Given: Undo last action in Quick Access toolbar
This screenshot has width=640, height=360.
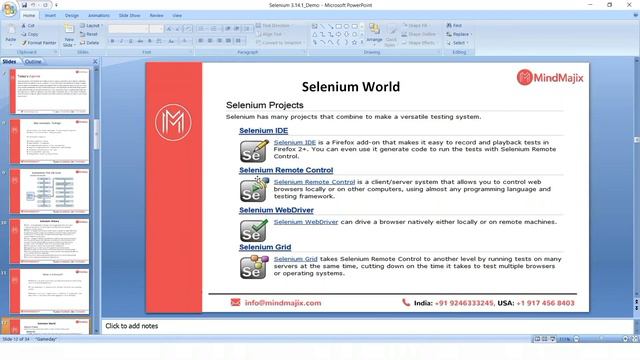Looking at the screenshot, I should pyautogui.click(x=34, y=5).
